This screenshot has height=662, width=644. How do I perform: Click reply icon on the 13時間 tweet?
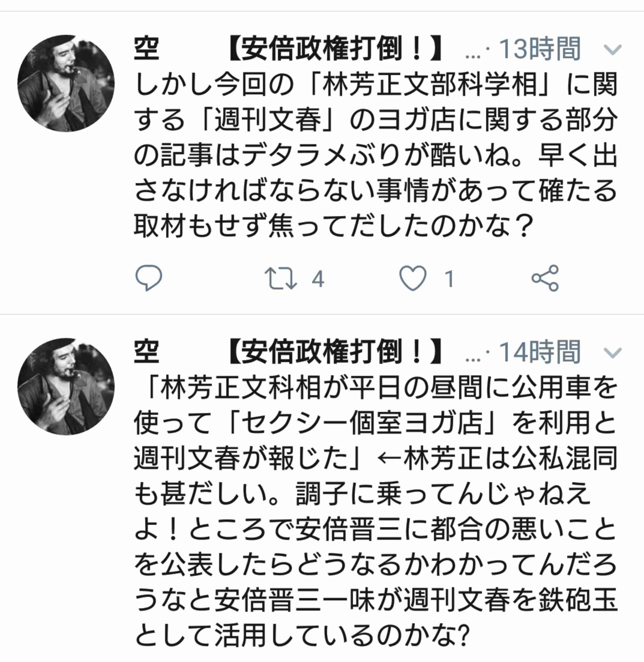[149, 278]
